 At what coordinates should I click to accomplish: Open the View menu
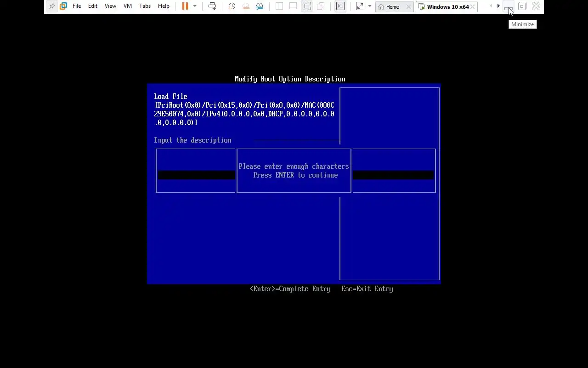point(110,6)
